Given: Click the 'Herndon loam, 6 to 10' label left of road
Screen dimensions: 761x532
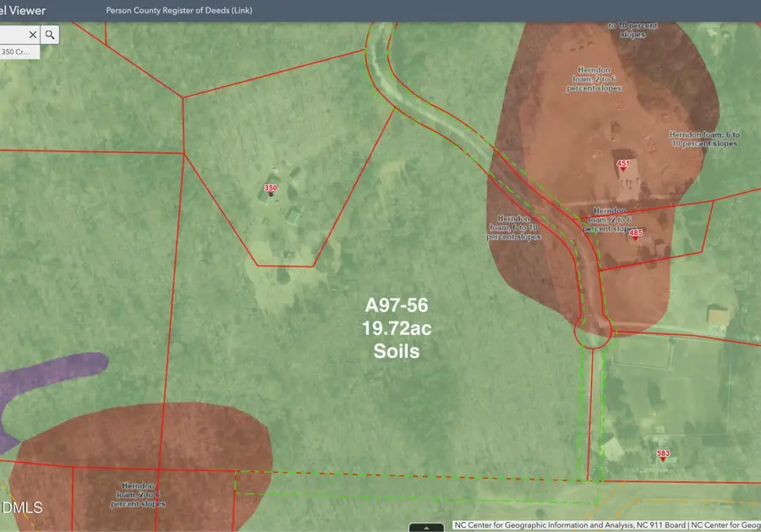Looking at the screenshot, I should coord(513,228).
